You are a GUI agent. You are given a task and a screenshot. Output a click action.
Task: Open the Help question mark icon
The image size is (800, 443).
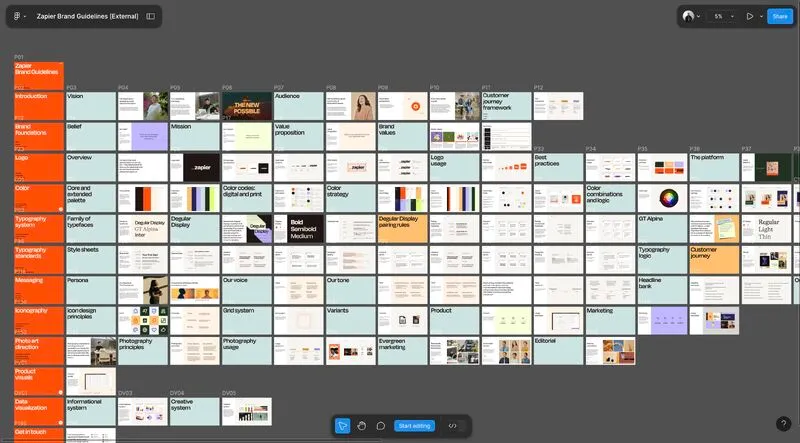pos(783,424)
